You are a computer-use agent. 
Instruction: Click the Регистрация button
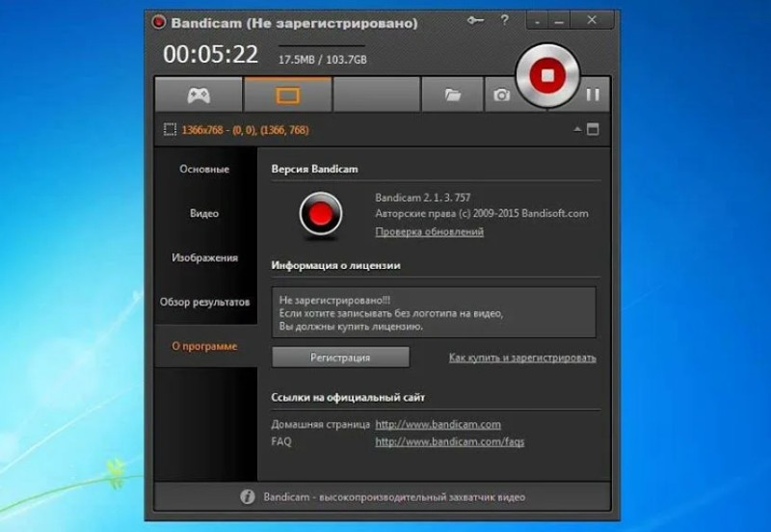340,358
